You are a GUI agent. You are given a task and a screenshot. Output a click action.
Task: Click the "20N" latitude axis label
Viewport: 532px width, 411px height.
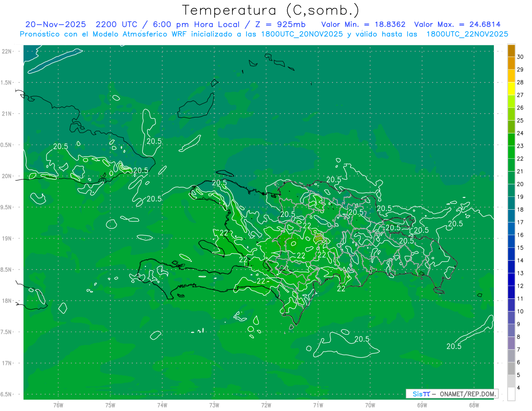6,176
